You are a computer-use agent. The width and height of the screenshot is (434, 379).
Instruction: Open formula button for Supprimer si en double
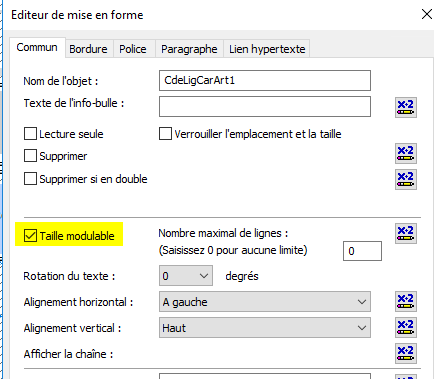pyautogui.click(x=406, y=179)
